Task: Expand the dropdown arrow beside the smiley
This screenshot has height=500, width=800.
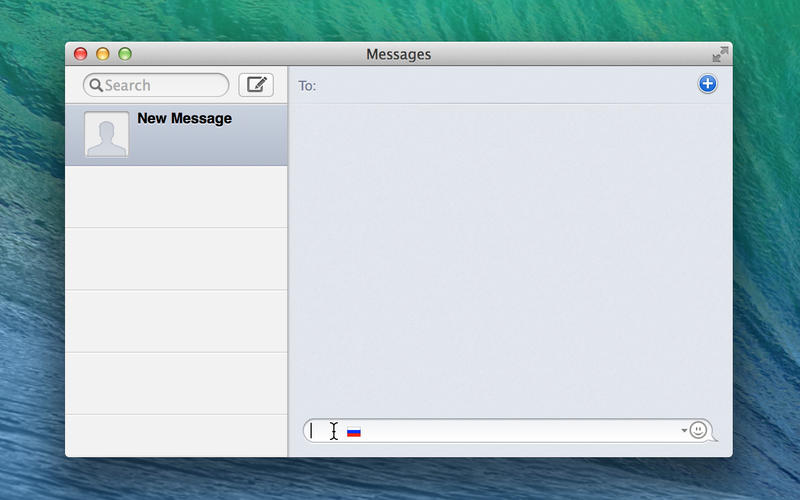Action: (684, 430)
